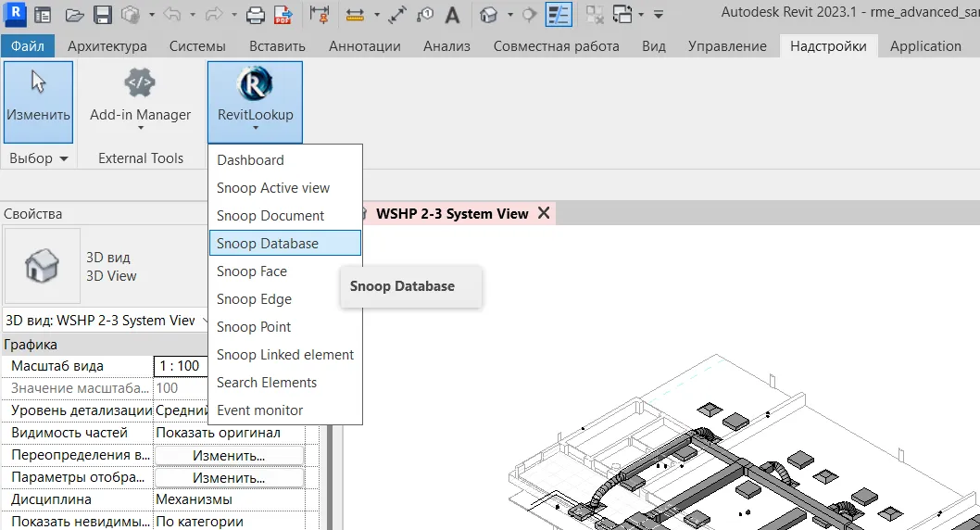Viewport: 980px width, 530px height.
Task: Open the Synchronize options dropdown arrow
Action: pos(152,15)
